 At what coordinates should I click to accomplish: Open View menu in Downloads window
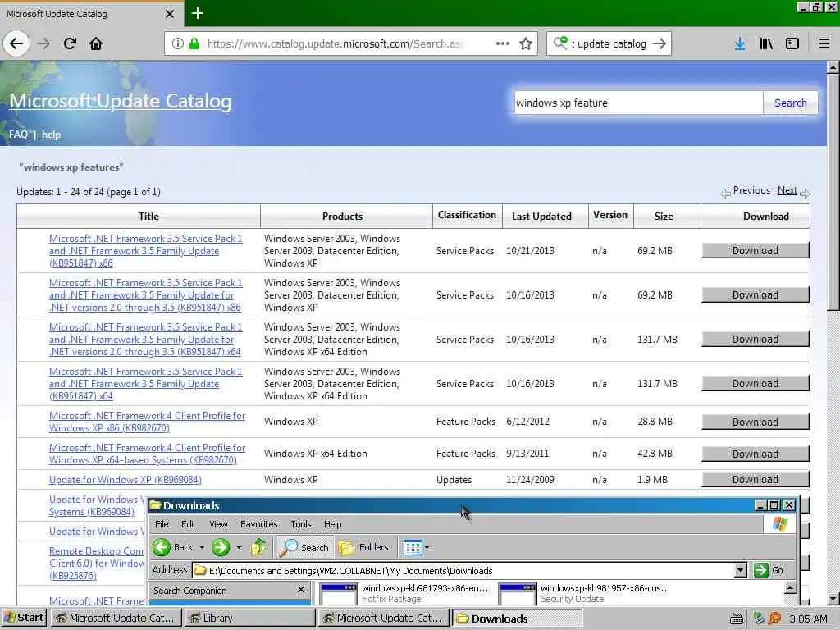[x=218, y=524]
